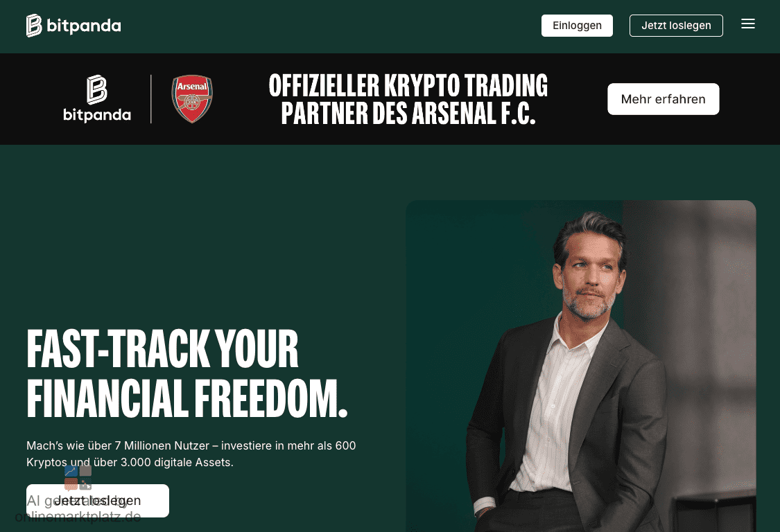Click the hero photo of suited man
The image size is (780, 532).
[x=580, y=366]
